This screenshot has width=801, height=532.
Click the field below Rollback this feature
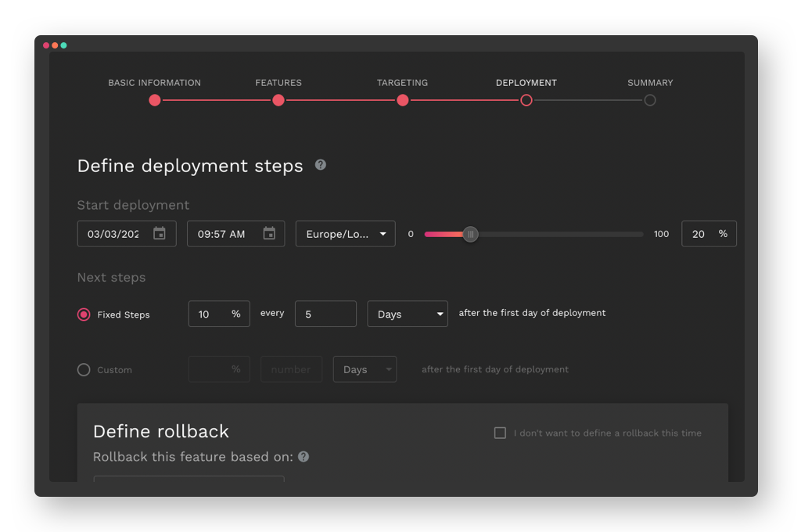189,478
